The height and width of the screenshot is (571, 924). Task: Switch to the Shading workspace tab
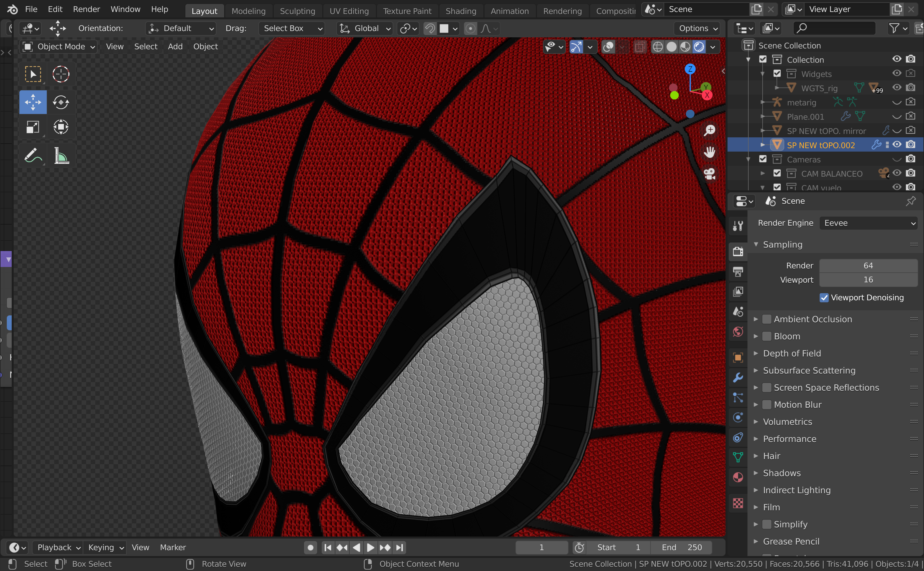coord(461,11)
